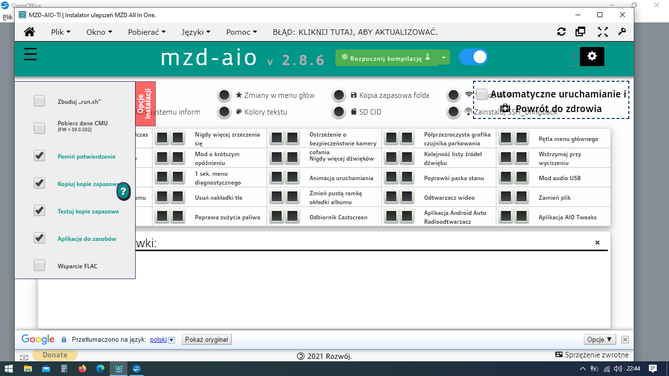
Task: Open the duplicate window icon
Action: pos(580,32)
